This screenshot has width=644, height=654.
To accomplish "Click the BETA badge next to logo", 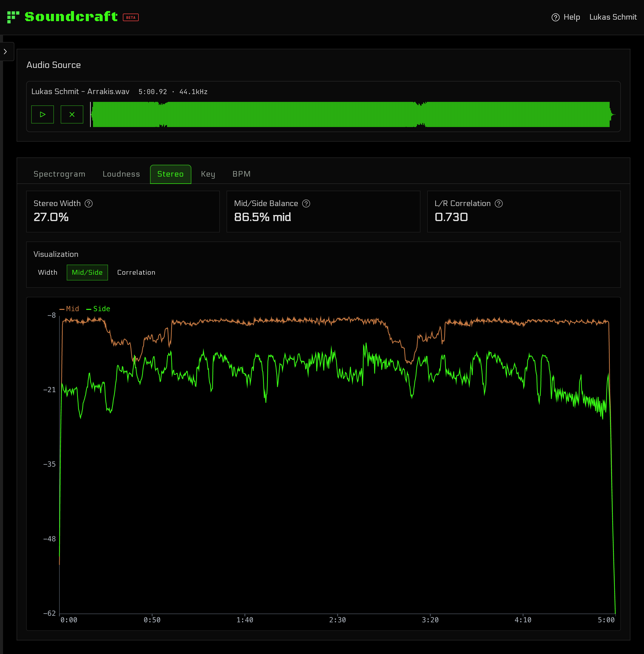I will point(131,18).
